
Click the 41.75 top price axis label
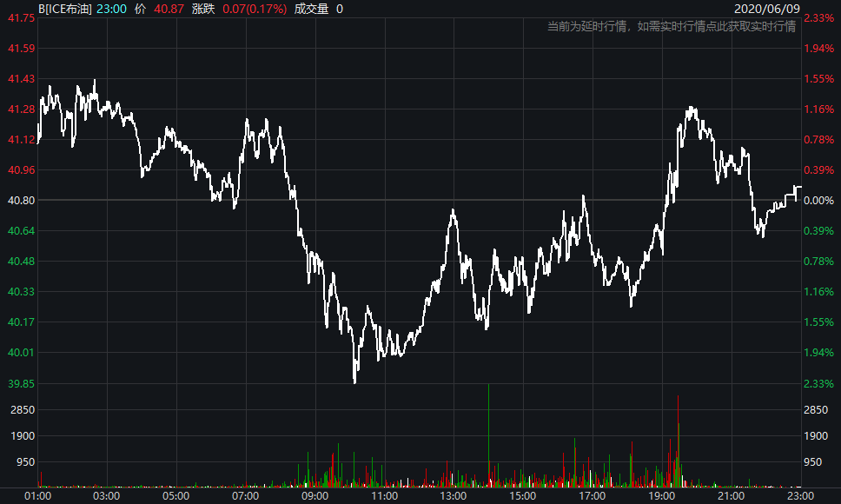point(19,17)
